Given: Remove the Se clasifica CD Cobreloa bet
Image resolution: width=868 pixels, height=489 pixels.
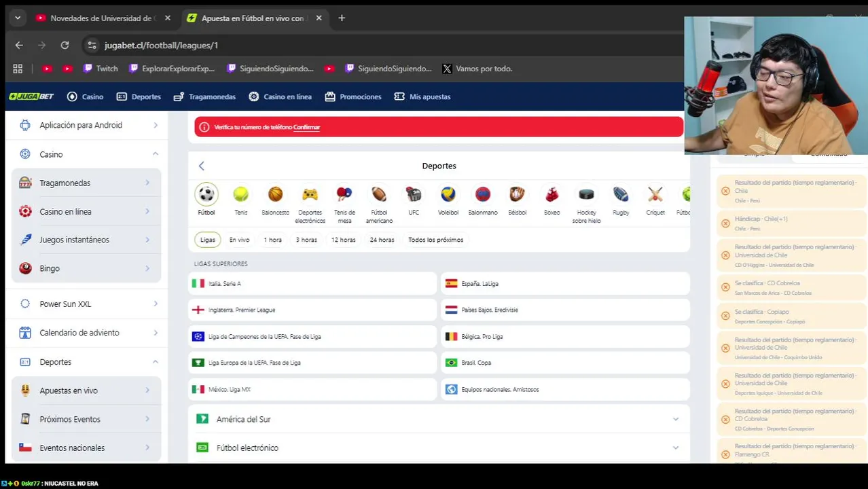Looking at the screenshot, I should coord(725,287).
